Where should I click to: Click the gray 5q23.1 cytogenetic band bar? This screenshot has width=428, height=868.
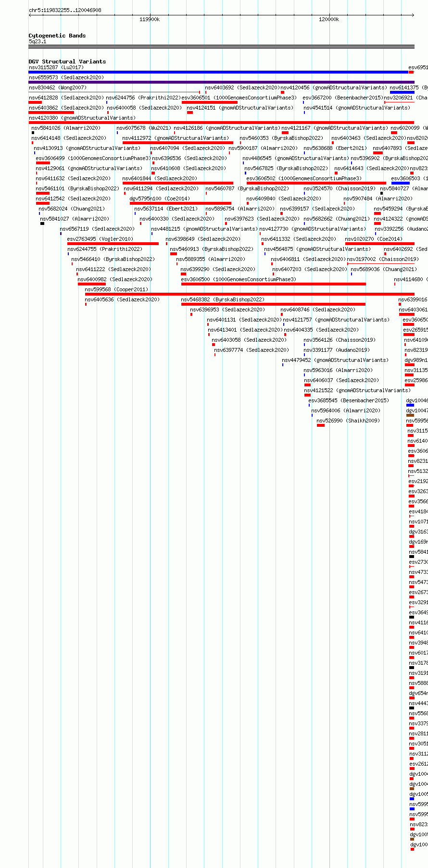[221, 47]
